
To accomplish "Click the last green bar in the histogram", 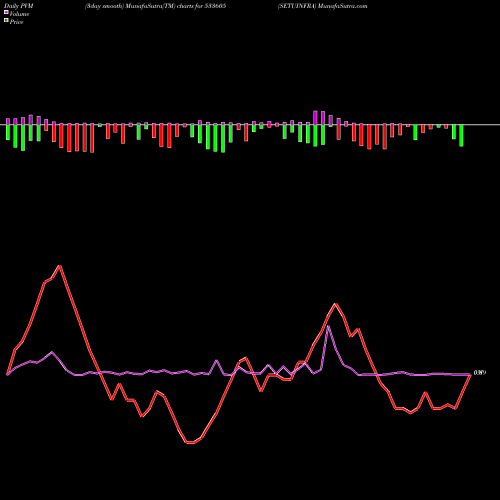I will click(x=461, y=136).
